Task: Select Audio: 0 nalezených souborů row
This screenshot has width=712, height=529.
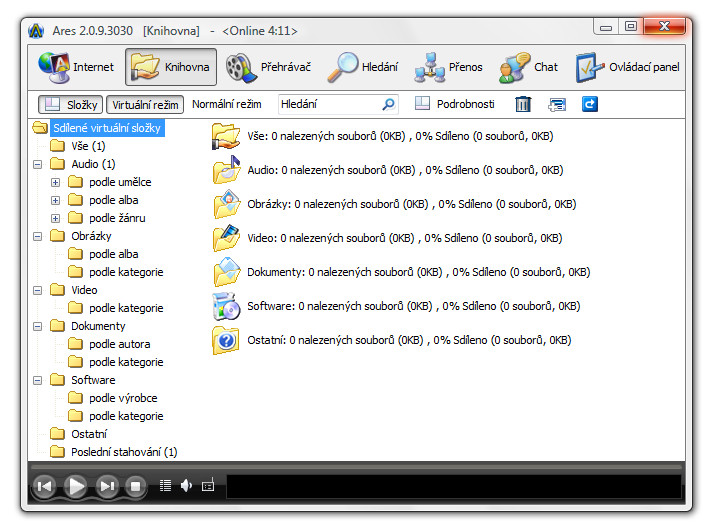Action: pos(405,170)
